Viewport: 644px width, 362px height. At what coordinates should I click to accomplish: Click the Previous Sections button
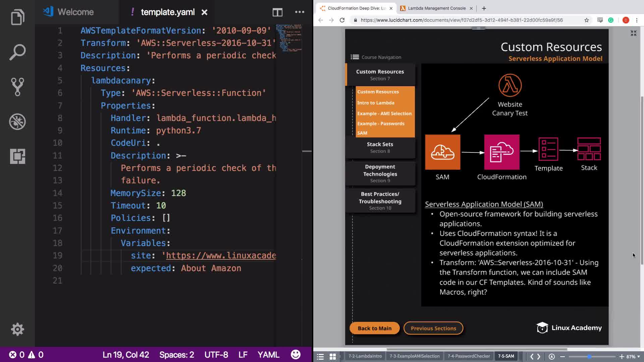point(433,328)
